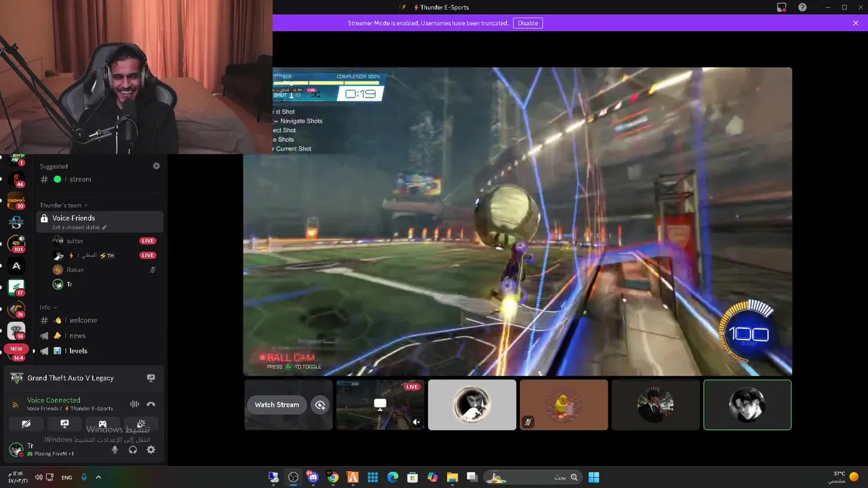Select participant tile with grey background avatar
The height and width of the screenshot is (488, 868).
coord(472,405)
